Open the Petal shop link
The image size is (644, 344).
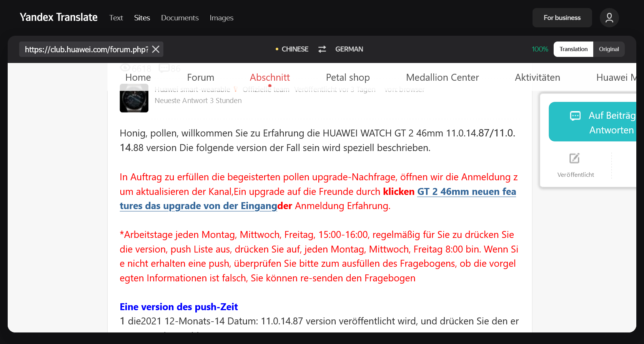click(348, 77)
